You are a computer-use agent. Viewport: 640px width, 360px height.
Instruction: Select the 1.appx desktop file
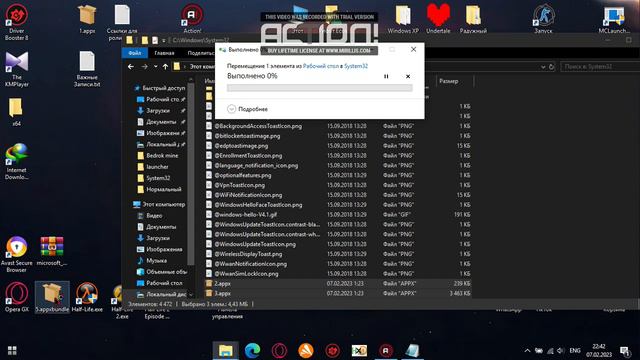[x=87, y=19]
